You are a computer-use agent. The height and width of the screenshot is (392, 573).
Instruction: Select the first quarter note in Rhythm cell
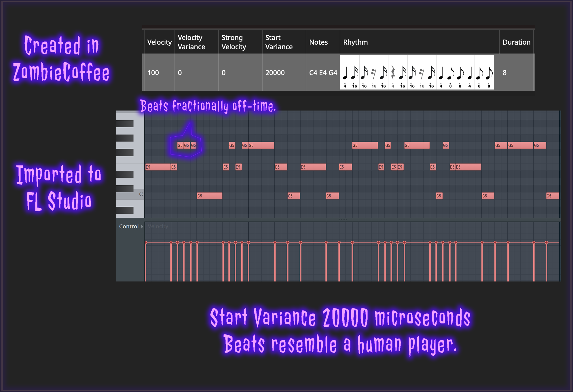pos(345,73)
